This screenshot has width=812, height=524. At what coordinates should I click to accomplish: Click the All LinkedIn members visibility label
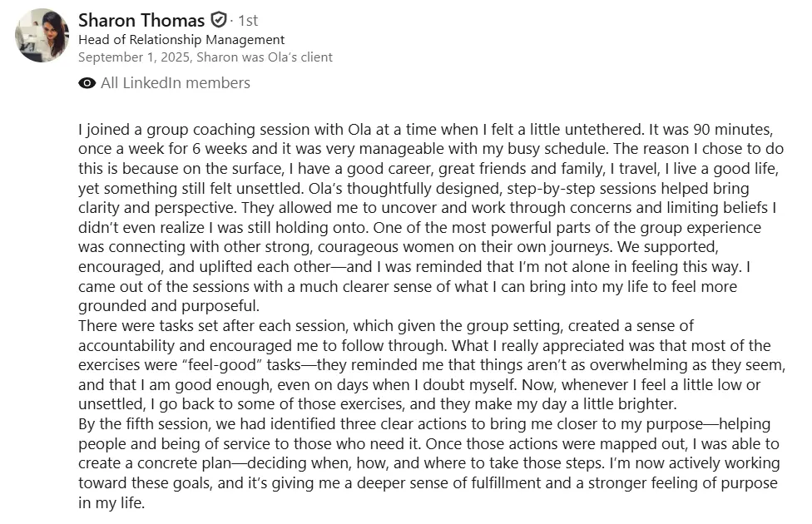[176, 83]
